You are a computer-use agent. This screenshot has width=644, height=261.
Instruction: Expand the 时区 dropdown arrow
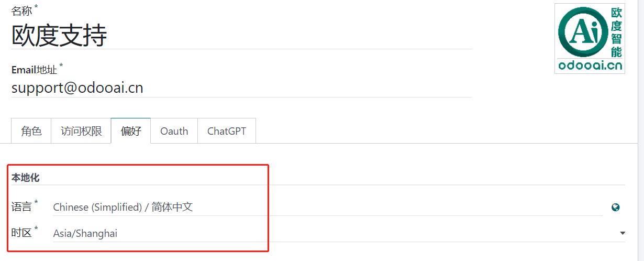(623, 233)
